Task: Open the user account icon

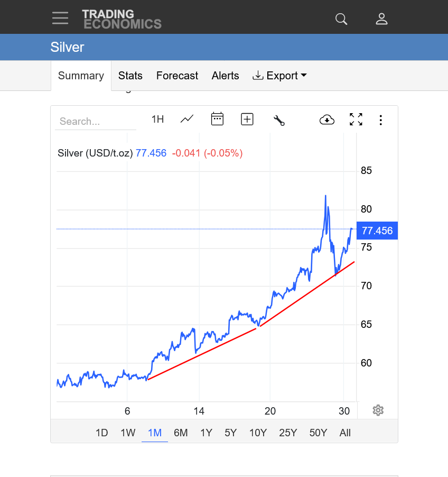Action: click(x=381, y=19)
